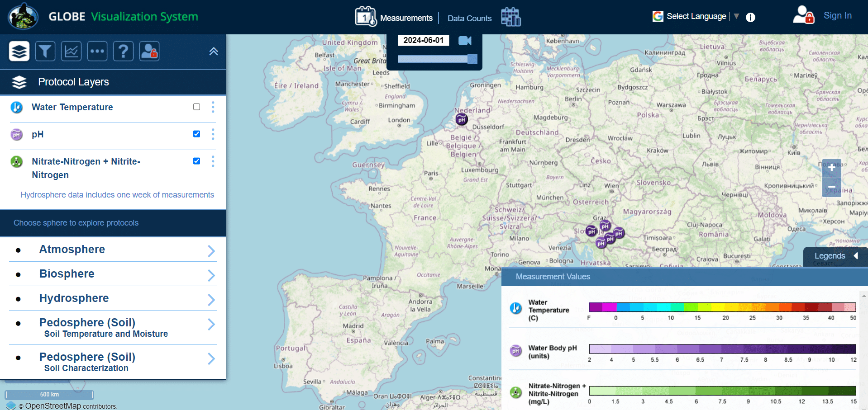Open the Layers panel icon
The width and height of the screenshot is (868, 410).
coord(19,51)
